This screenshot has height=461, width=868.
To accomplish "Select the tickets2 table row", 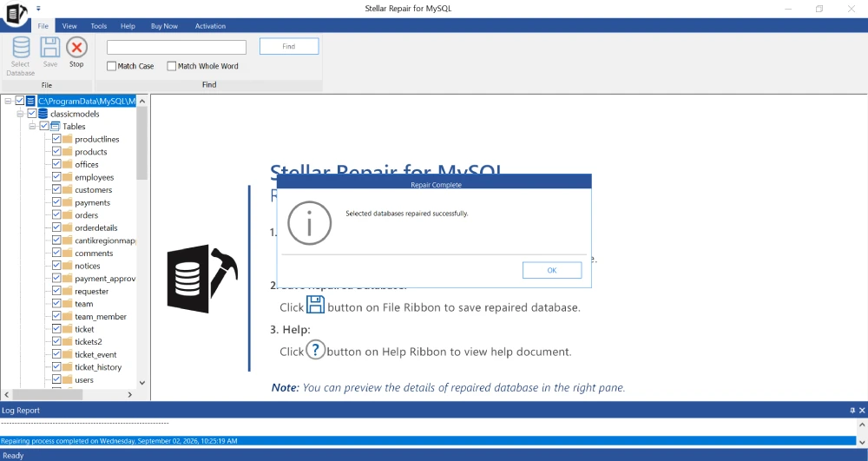I will coord(89,341).
